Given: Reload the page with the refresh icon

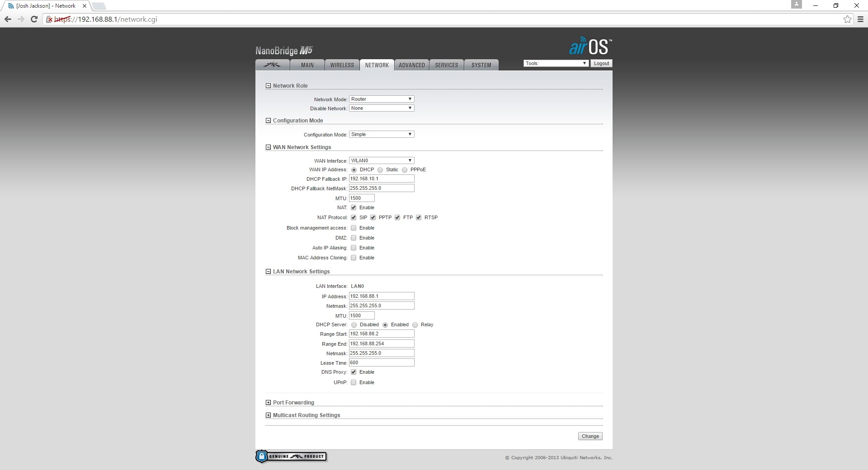Looking at the screenshot, I should click(x=34, y=19).
